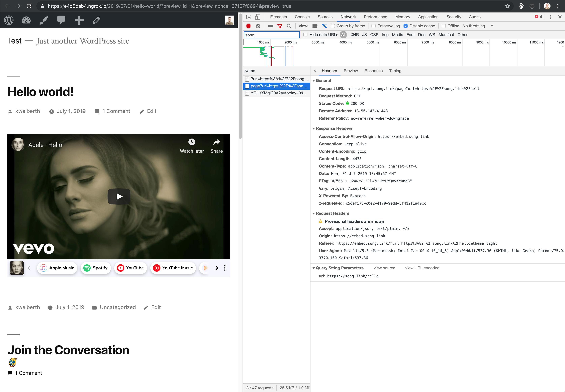Screen dimensions: 565x392
Task: Select the inspect element tool
Action: (x=248, y=17)
